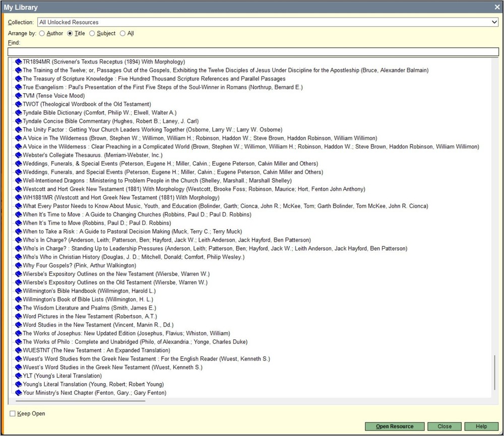Image resolution: width=504 pixels, height=436 pixels.
Task: Click inside the Find search field
Action: pos(254,52)
